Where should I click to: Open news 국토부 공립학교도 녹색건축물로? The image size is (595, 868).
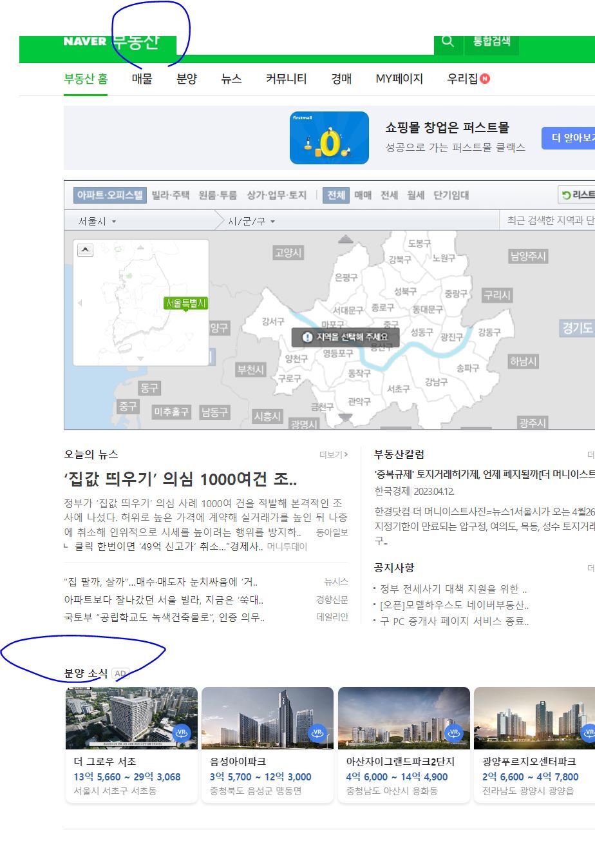164,617
